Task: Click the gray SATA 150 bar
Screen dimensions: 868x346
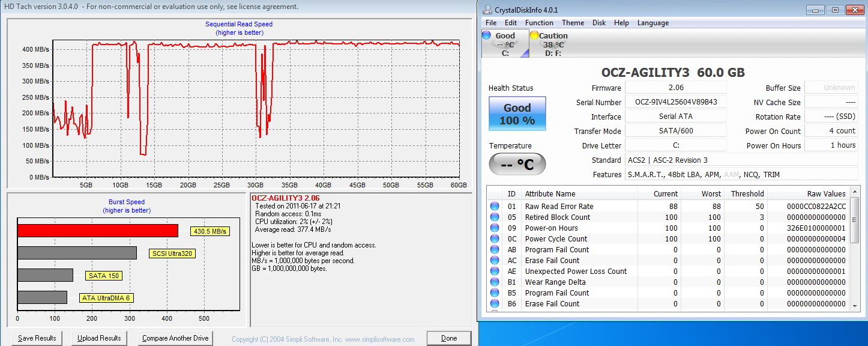Action: 45,275
